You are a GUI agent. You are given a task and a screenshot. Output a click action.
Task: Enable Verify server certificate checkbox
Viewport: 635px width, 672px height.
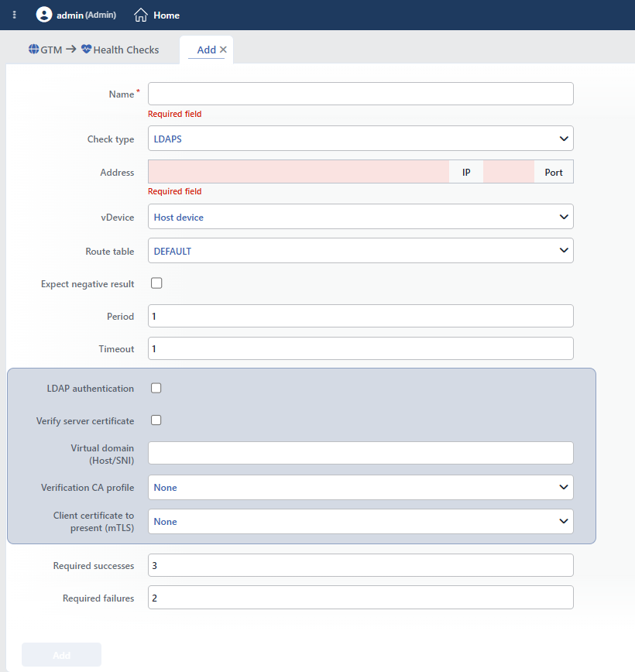click(156, 420)
